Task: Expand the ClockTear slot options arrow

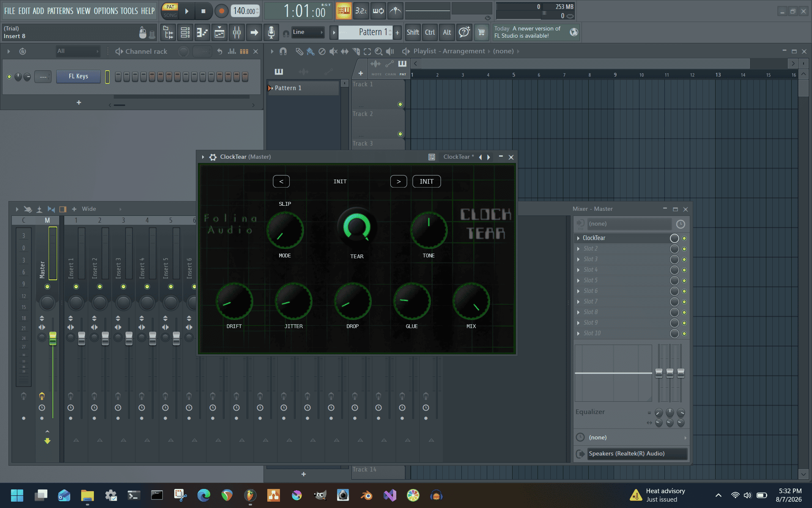Action: pos(578,238)
